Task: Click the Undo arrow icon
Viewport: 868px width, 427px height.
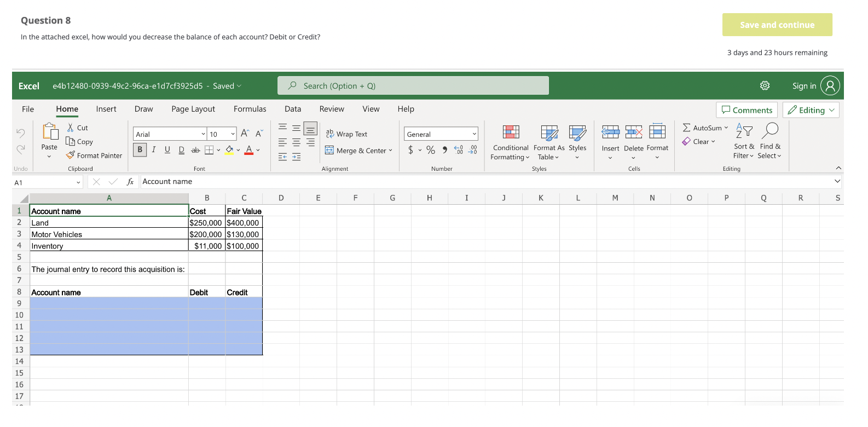Action: click(x=21, y=132)
